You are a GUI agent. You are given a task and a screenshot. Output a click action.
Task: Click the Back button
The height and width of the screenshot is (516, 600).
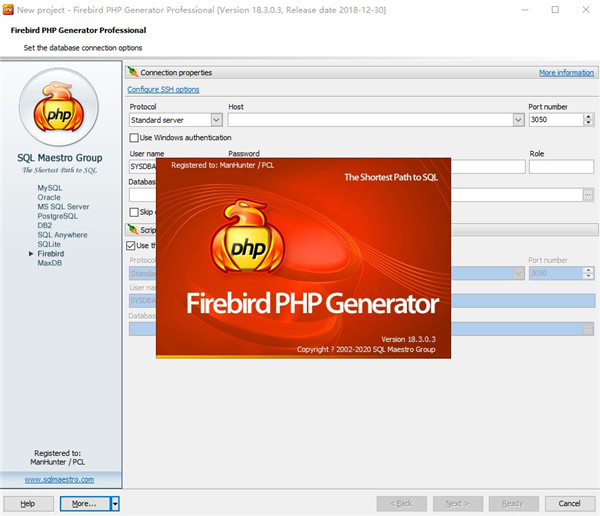(401, 503)
